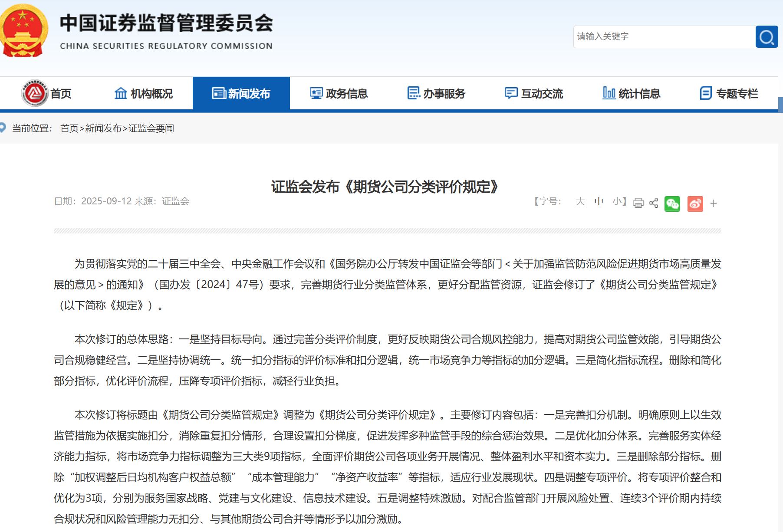Click the chat bubble icon beside 互动交流

pyautogui.click(x=511, y=93)
